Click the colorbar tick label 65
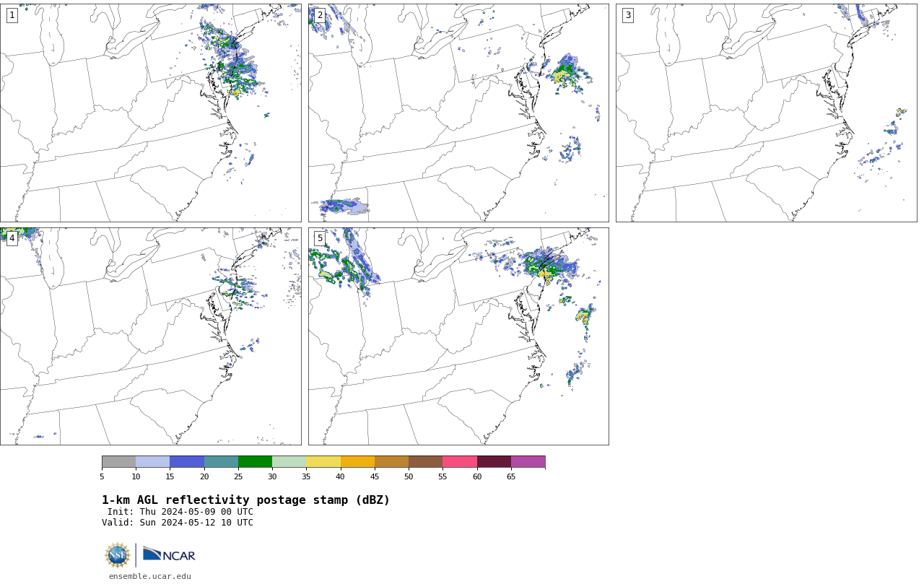 [511, 477]
